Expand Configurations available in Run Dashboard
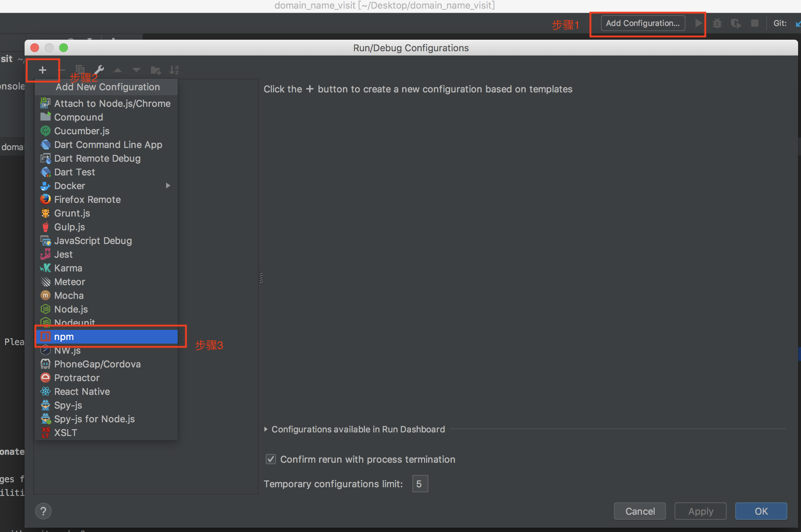801x532 pixels. 266,429
